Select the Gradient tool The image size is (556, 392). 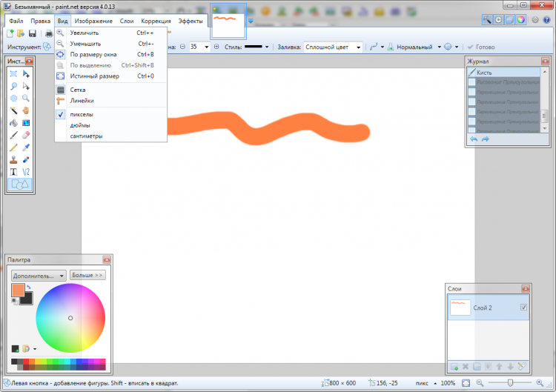coord(26,123)
